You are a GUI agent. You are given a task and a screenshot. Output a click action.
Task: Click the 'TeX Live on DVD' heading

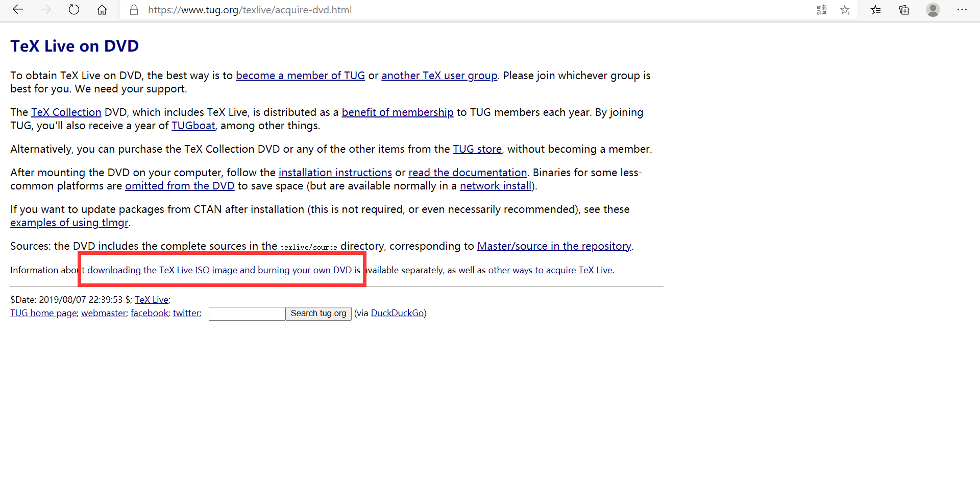75,46
